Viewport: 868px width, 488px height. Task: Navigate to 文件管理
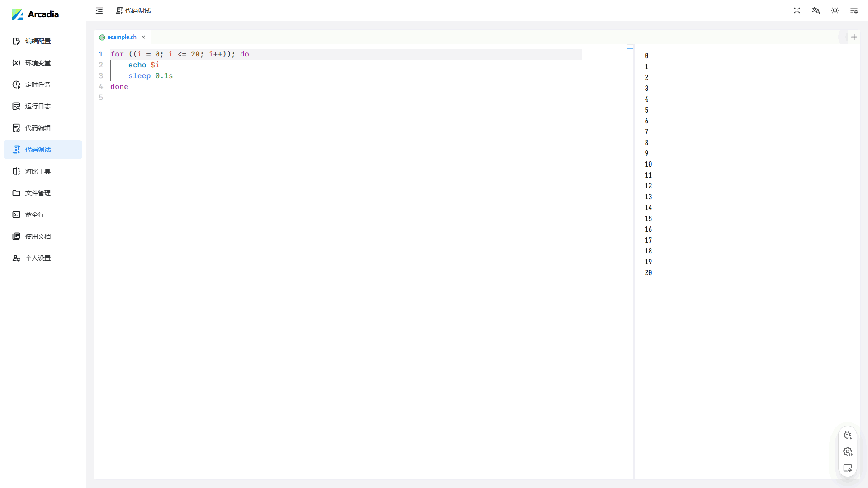click(38, 193)
